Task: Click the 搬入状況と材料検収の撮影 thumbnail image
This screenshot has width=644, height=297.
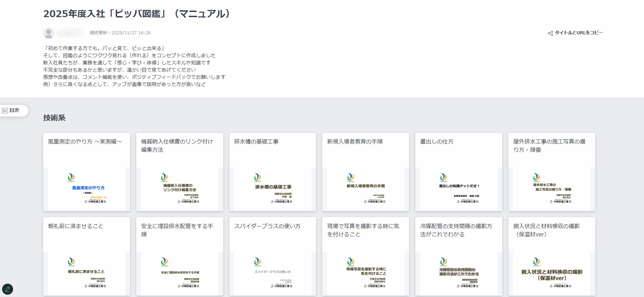Action: 552,273
